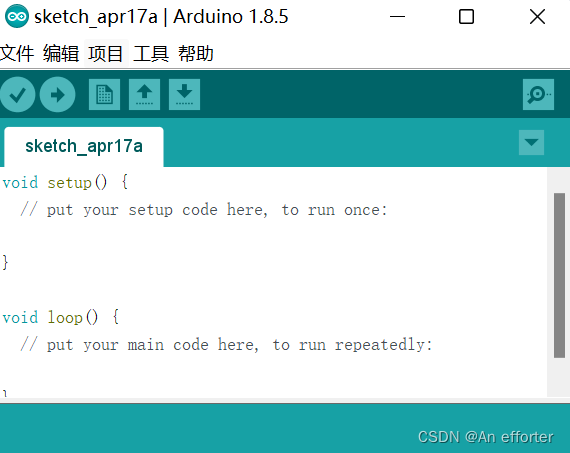Click the 'void loop() {' line

pyautogui.click(x=61, y=317)
